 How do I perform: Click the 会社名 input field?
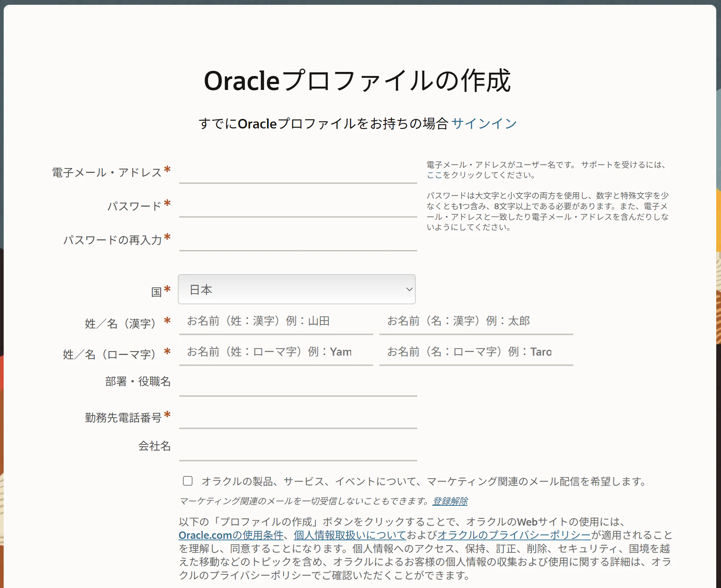[x=298, y=448]
